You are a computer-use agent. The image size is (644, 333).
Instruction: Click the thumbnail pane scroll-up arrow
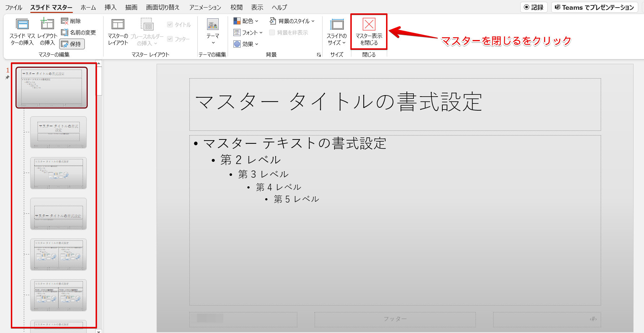(x=99, y=63)
